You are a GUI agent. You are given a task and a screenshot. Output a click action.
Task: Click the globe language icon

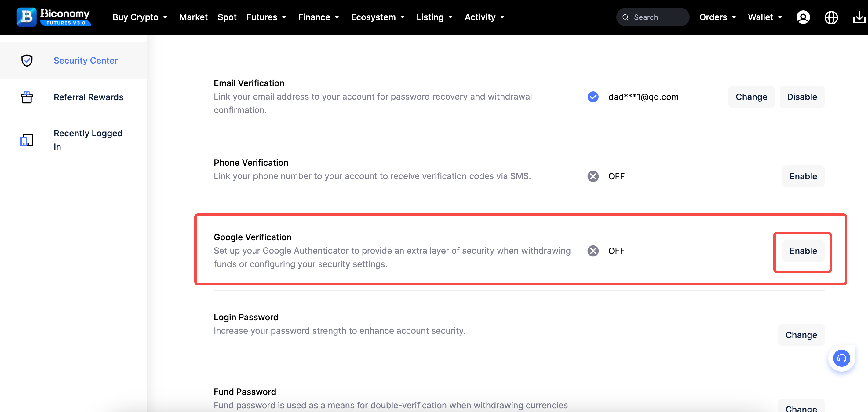point(831,17)
